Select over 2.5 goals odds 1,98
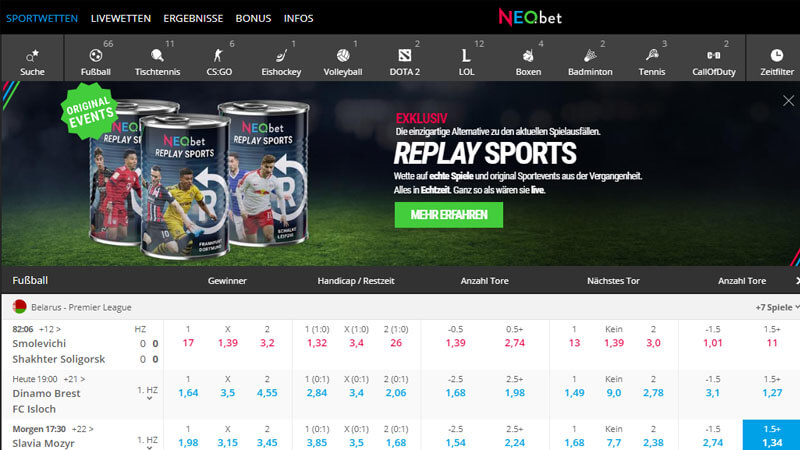 [x=515, y=393]
